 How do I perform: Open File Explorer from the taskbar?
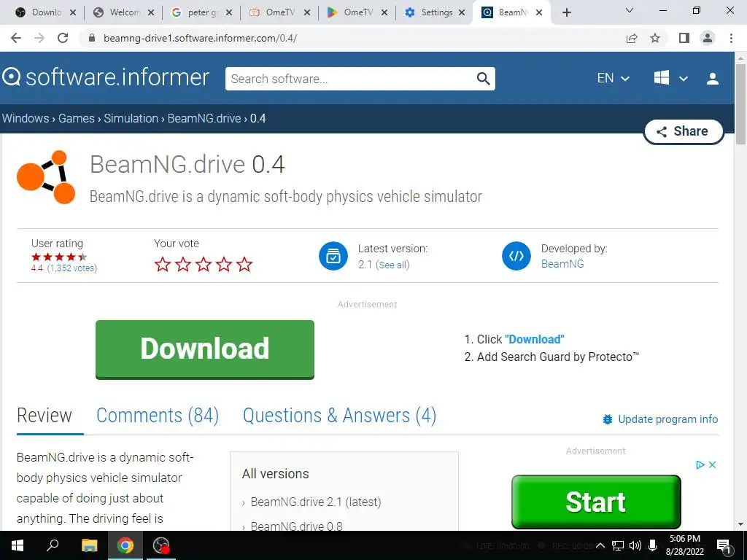[89, 545]
